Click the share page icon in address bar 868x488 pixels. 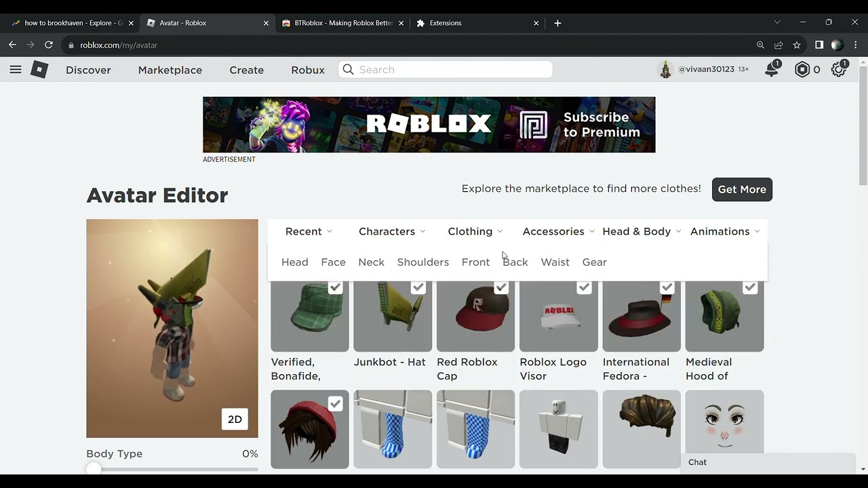pyautogui.click(x=778, y=45)
